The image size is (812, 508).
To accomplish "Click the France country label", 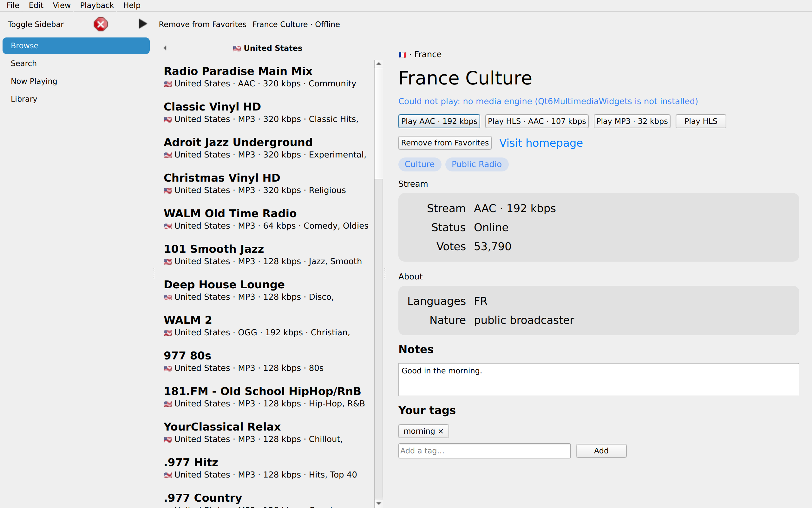I will tap(428, 54).
